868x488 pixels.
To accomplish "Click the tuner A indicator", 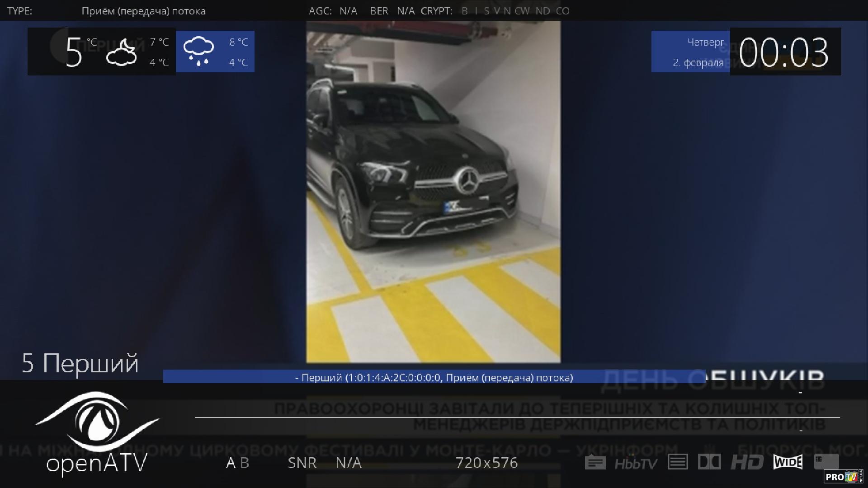I will (231, 463).
